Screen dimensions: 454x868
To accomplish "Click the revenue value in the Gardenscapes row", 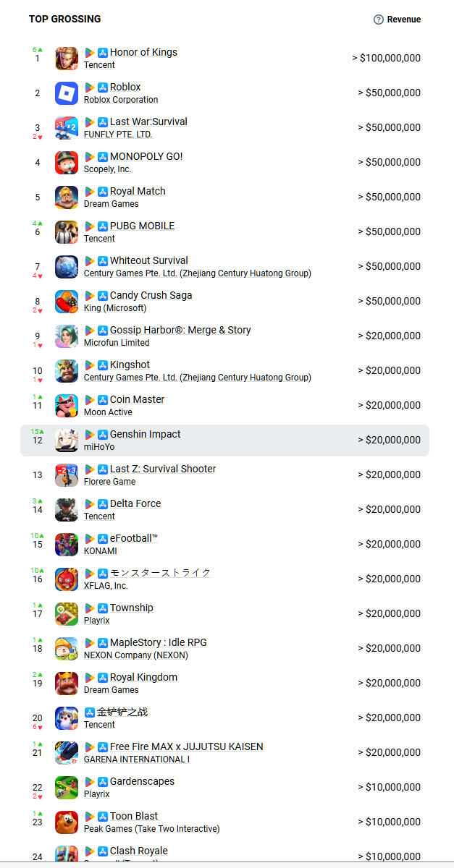I will (389, 787).
